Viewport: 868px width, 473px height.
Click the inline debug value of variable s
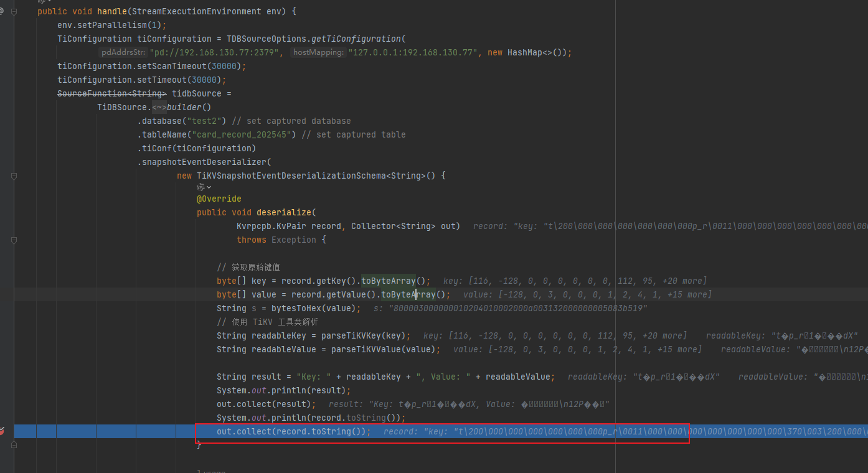pos(511,309)
